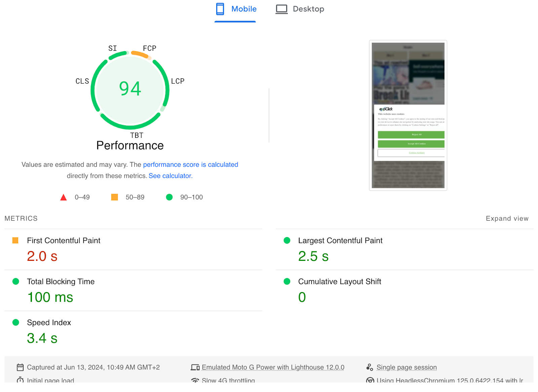
Task: Open the page screenshot thumbnail
Action: pyautogui.click(x=408, y=115)
